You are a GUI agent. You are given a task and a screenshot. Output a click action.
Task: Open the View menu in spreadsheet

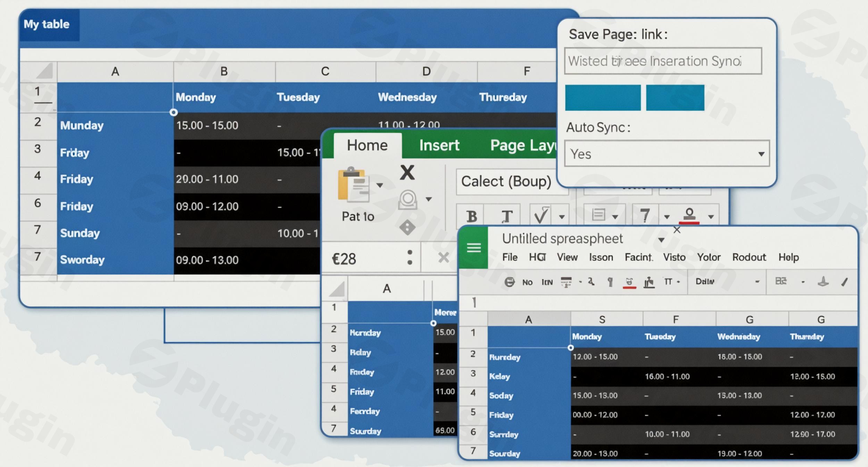pos(567,257)
